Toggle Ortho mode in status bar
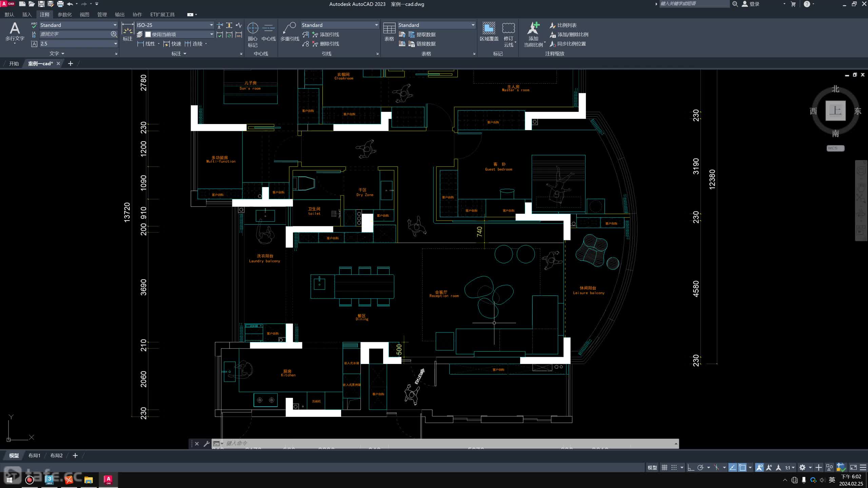 point(691,468)
